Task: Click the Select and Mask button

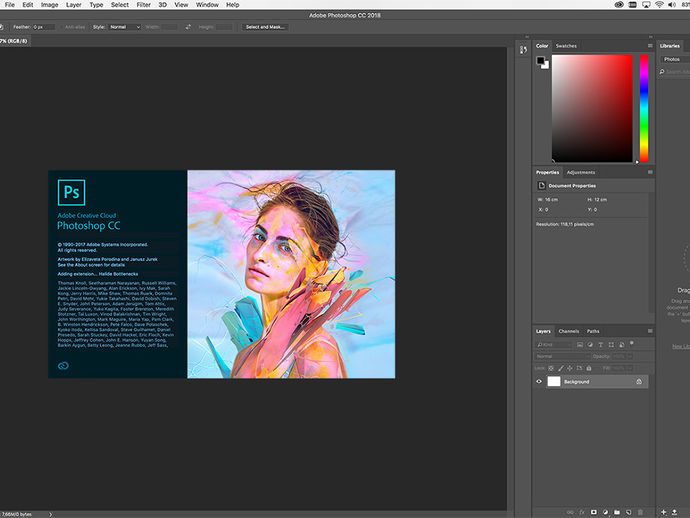Action: pyautogui.click(x=265, y=27)
